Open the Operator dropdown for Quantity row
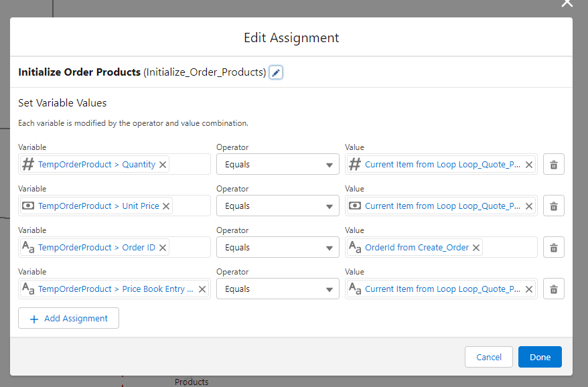588x387 pixels. click(277, 165)
